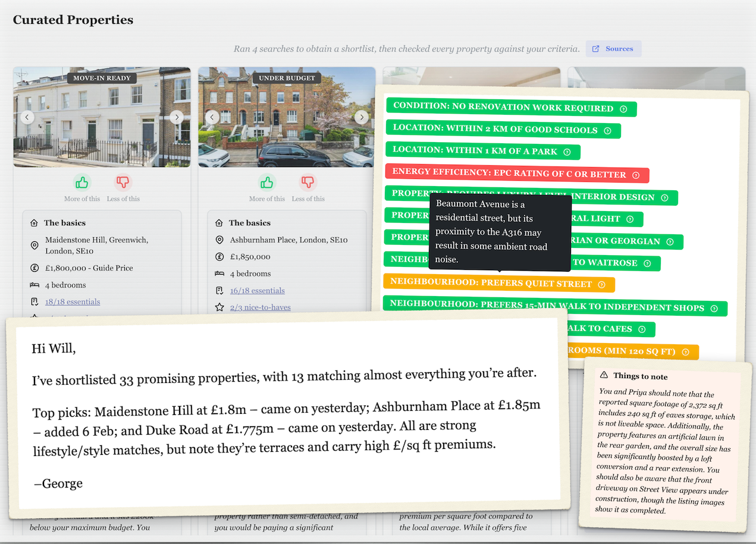Viewport: 756px width, 544px height.
Task: Click the house icon in Ashburnham Place basics
Action: (x=219, y=223)
